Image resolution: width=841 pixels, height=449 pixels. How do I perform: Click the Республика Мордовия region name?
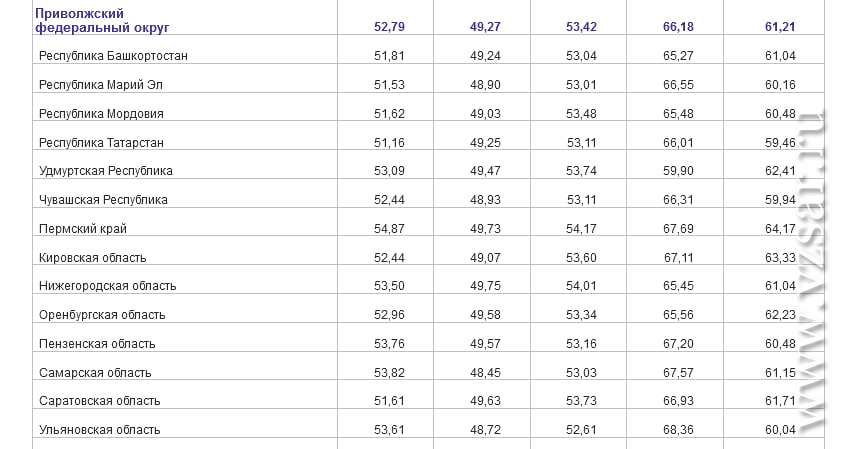pos(101,114)
